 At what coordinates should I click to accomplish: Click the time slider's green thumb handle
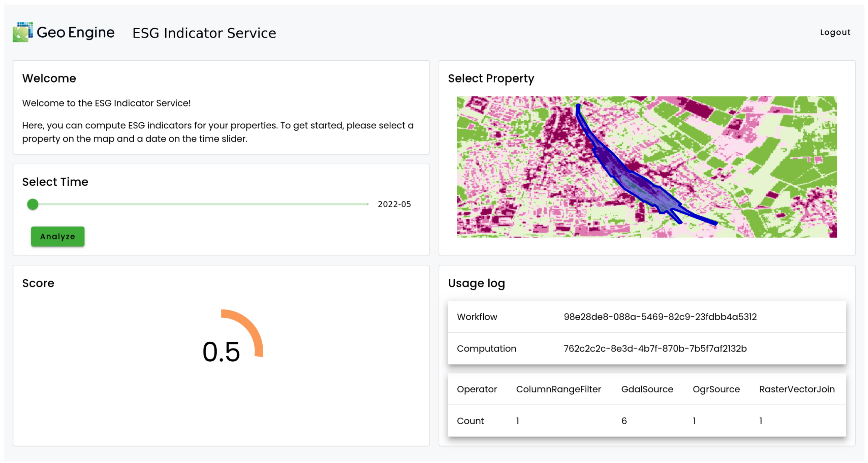[x=33, y=204]
